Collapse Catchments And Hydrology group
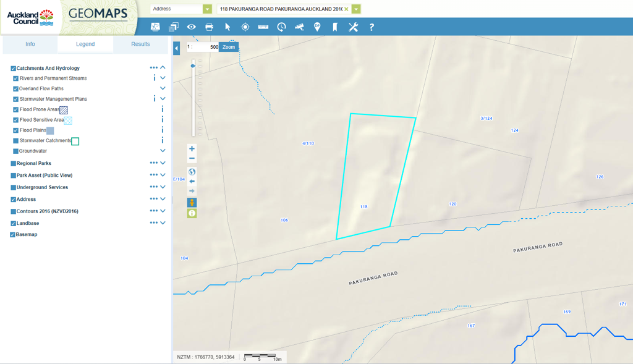This screenshot has height=364, width=633. (163, 68)
